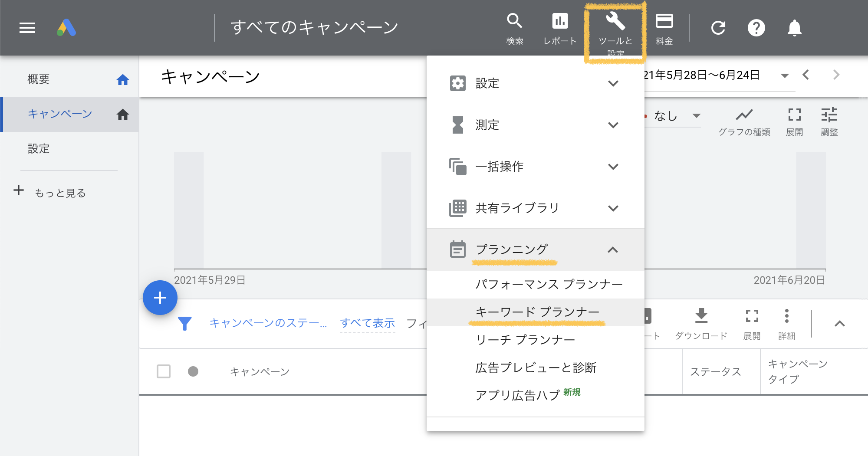This screenshot has height=456, width=868.
Task: Click the プランニング calendar icon
Action: point(458,249)
